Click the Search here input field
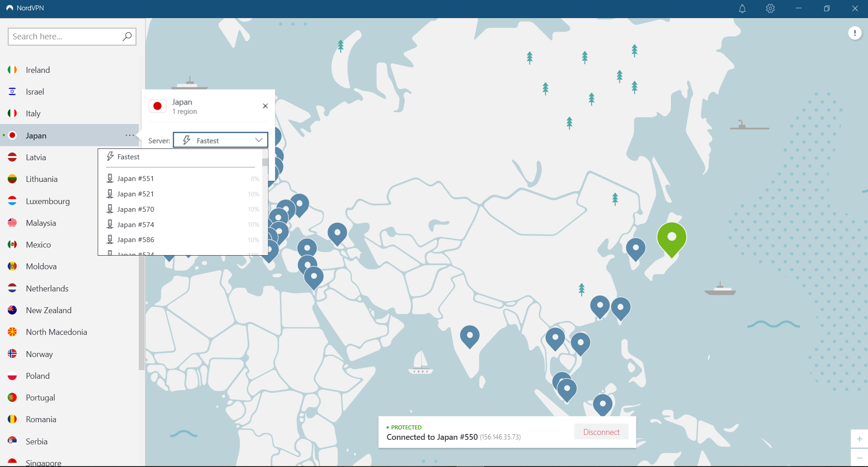The image size is (868, 467). coord(72,36)
